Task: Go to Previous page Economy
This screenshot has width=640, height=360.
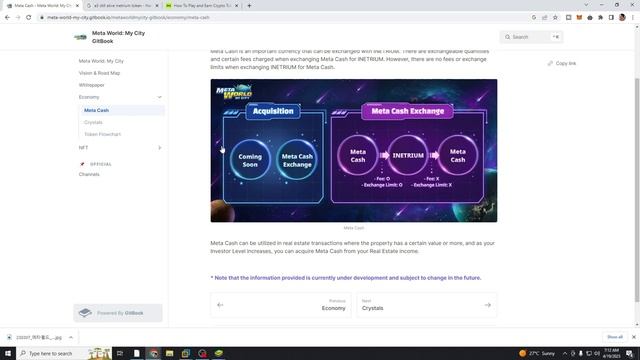Action: [x=281, y=305]
